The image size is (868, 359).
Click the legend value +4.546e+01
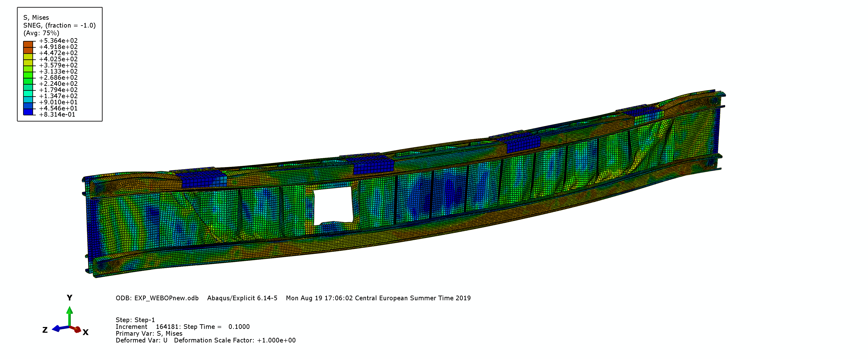(x=58, y=108)
